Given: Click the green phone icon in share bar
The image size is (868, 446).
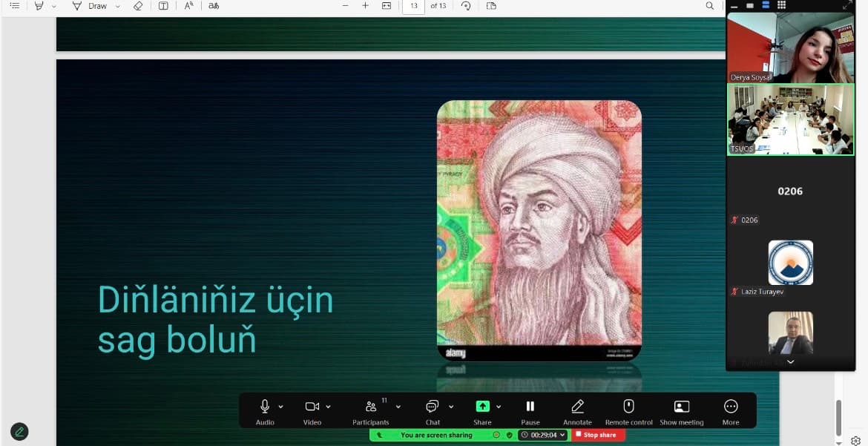Looking at the screenshot, I should [379, 435].
